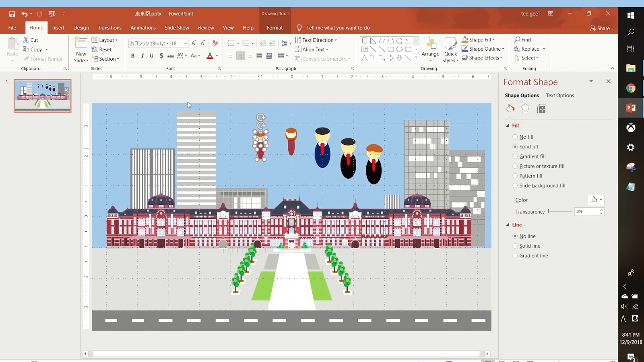Image resolution: width=644 pixels, height=362 pixels.
Task: Click the Format Painter tool
Action: pyautogui.click(x=43, y=59)
